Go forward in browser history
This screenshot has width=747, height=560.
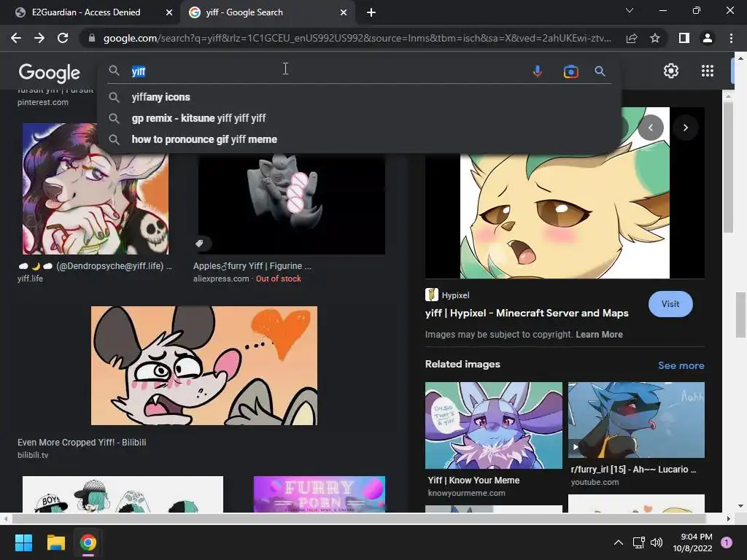[39, 38]
